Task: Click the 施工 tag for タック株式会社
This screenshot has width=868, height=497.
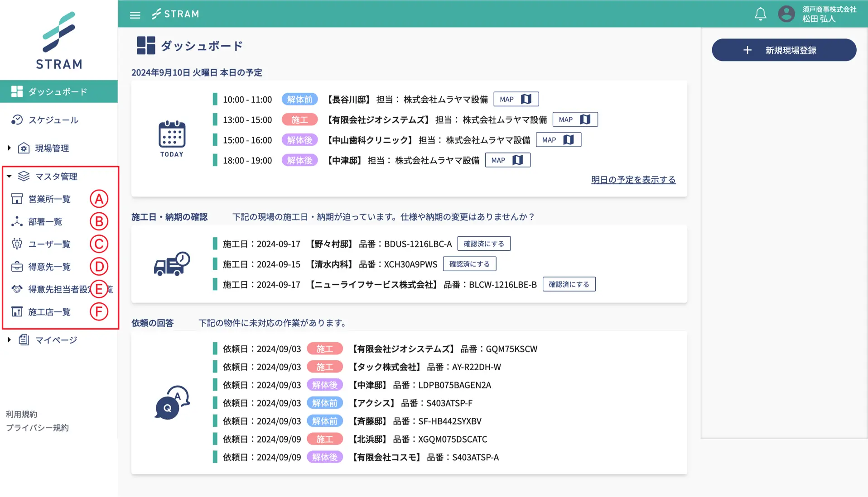Action: [324, 367]
